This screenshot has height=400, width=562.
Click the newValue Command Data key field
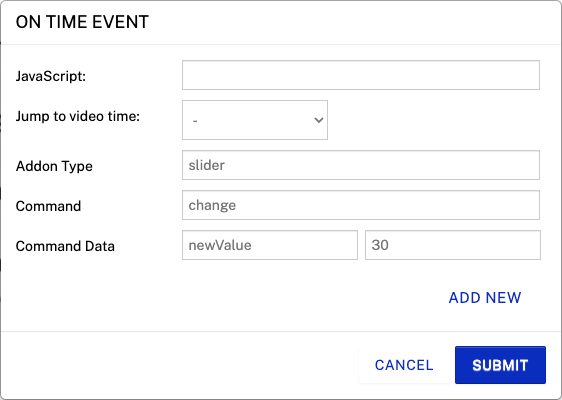[x=270, y=245]
